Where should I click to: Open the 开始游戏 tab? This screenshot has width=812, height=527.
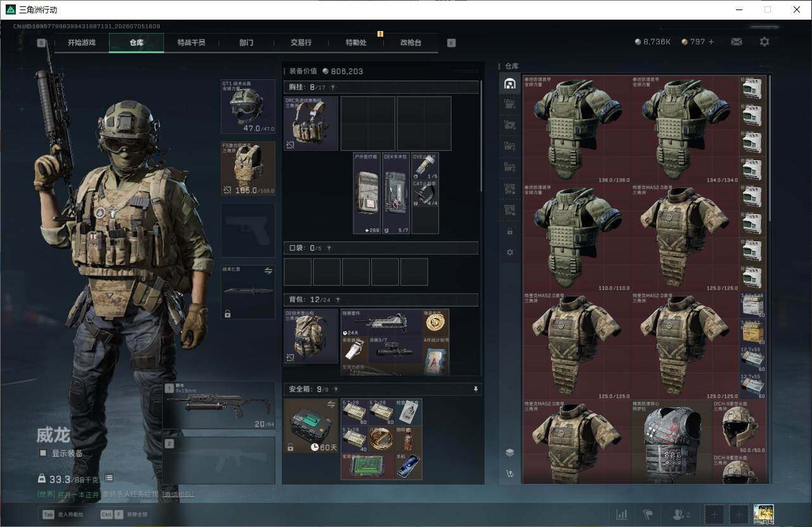(82, 42)
